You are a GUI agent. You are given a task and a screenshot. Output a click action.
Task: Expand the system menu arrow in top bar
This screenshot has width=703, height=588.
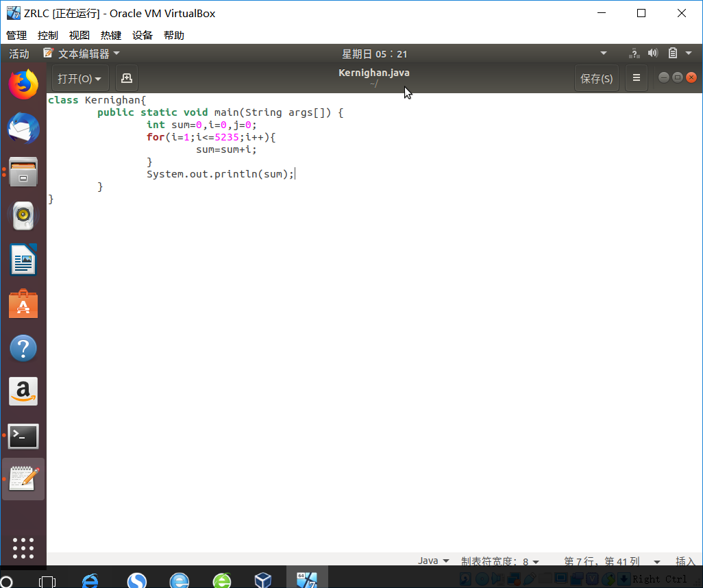(x=689, y=53)
